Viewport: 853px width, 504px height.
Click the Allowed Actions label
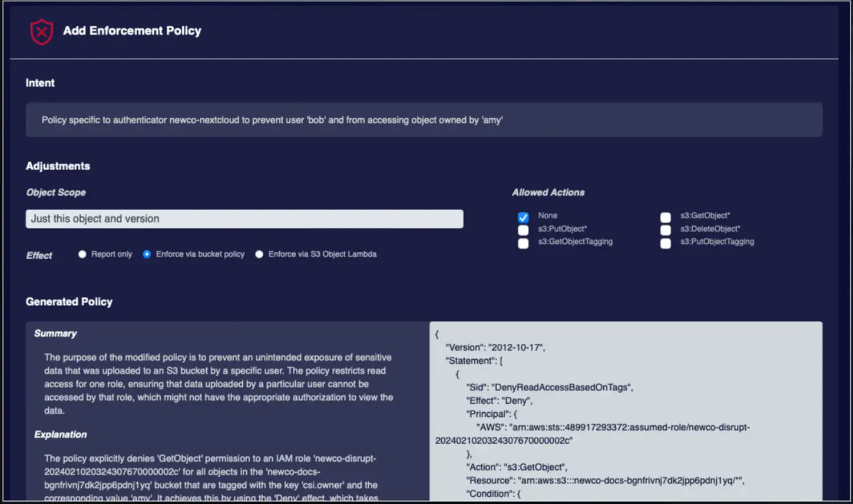548,193
